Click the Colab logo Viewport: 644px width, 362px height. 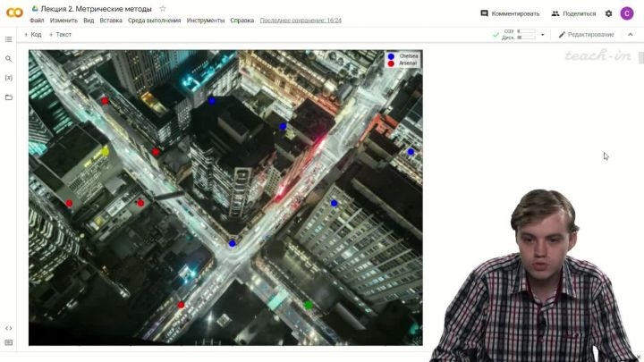click(14, 13)
